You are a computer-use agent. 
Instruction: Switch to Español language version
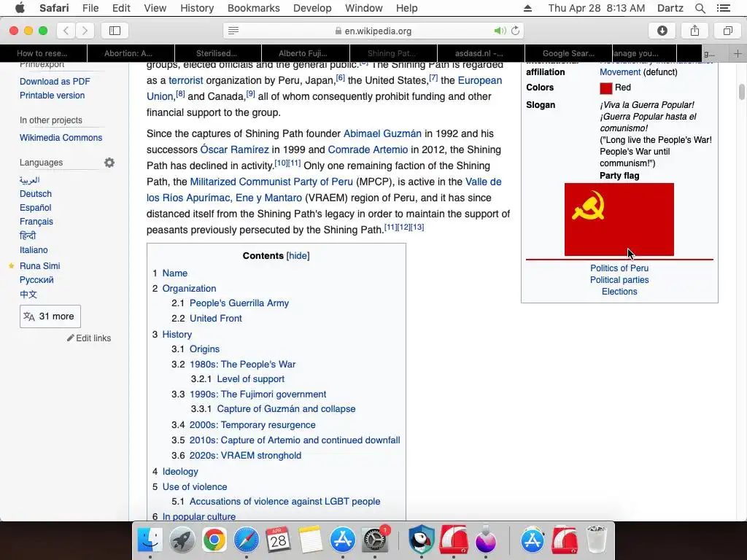coord(35,208)
